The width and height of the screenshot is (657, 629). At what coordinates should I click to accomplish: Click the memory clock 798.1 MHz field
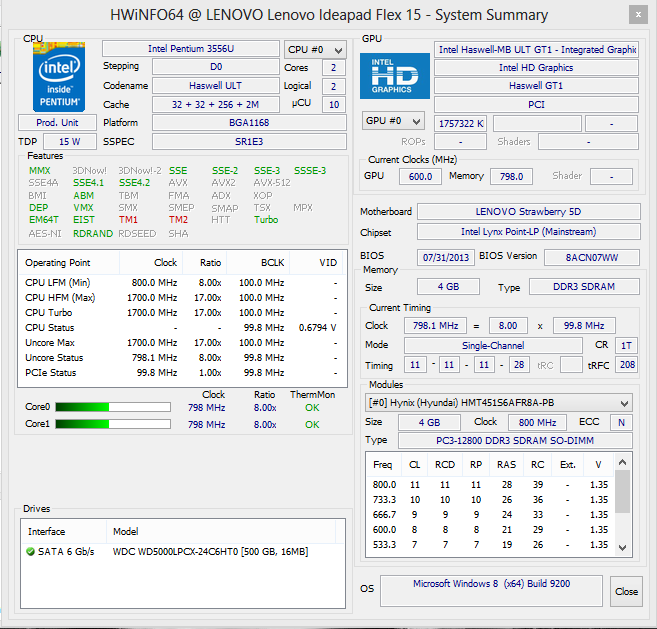click(x=435, y=326)
